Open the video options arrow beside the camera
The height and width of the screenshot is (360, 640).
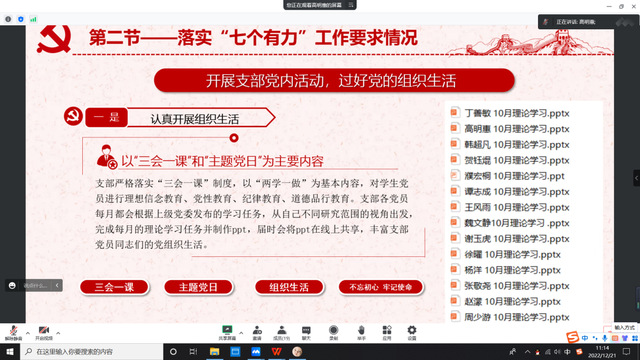point(58,333)
